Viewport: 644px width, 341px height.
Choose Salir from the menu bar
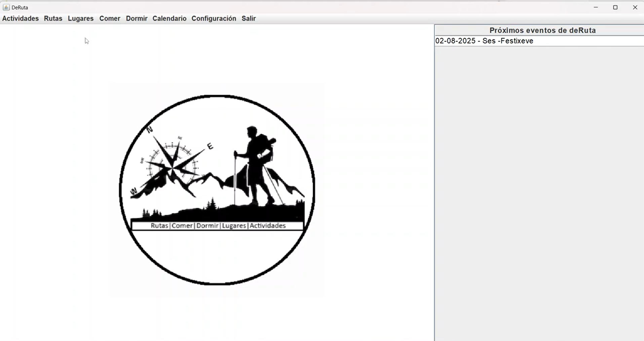(x=249, y=19)
